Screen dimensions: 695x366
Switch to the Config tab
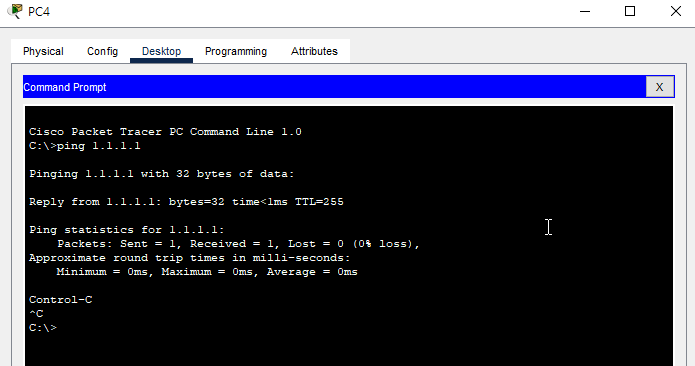pyautogui.click(x=102, y=51)
